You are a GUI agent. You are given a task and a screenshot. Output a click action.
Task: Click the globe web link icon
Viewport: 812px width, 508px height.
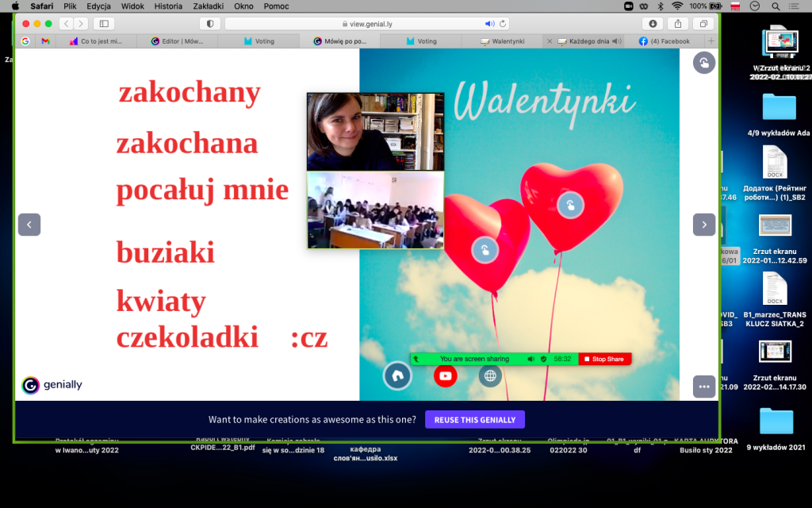click(490, 375)
